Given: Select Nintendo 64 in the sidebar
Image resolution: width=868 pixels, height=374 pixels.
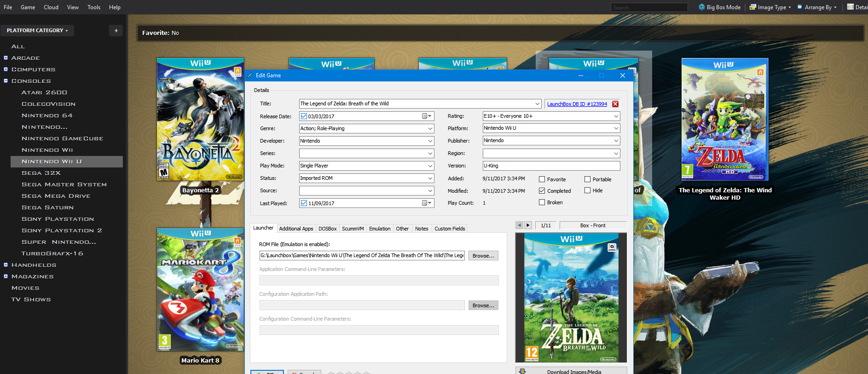Looking at the screenshot, I should [x=47, y=115].
